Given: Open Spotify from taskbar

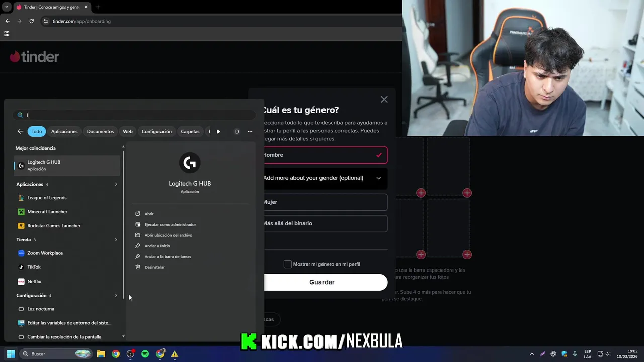Looking at the screenshot, I should click(145, 354).
